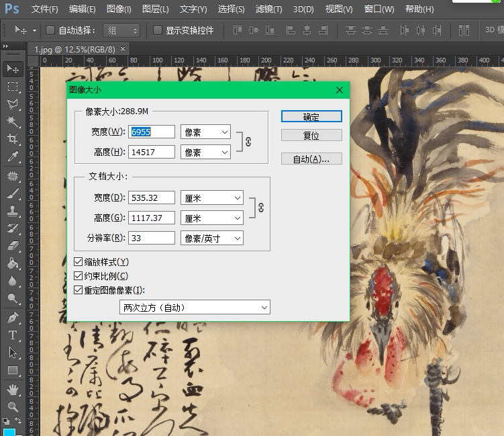504x436 pixels.
Task: Select the Blur tool
Action: 13,281
